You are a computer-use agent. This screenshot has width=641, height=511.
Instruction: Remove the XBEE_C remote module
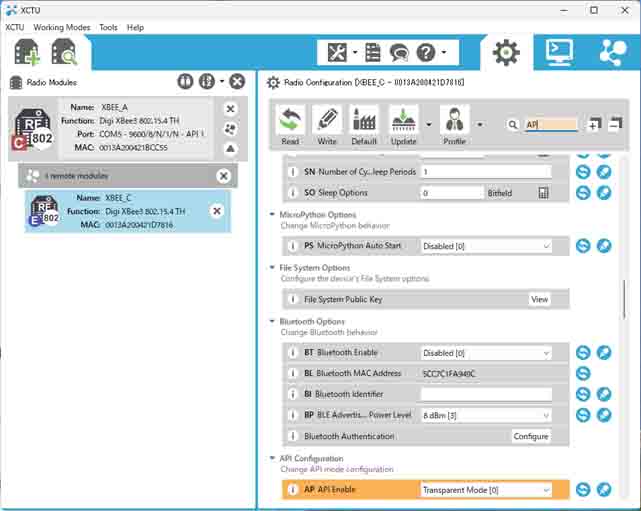point(217,211)
